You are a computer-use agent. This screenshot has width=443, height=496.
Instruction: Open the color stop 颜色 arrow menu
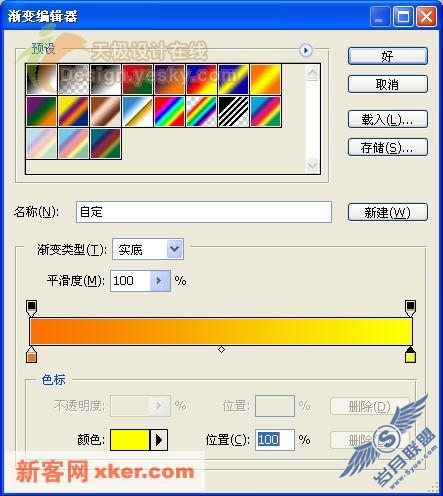pyautogui.click(x=159, y=440)
